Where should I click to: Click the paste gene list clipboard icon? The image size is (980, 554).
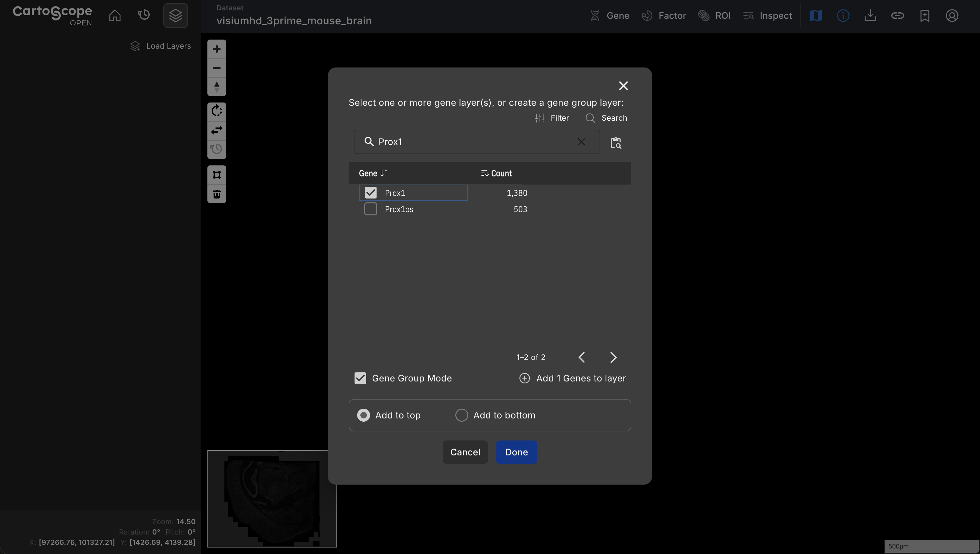(615, 143)
